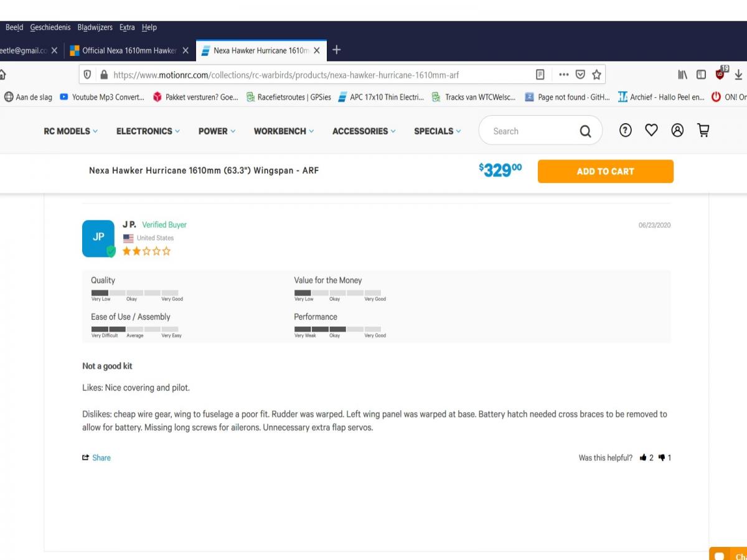
Task: Open the shopping cart icon
Action: 703,130
